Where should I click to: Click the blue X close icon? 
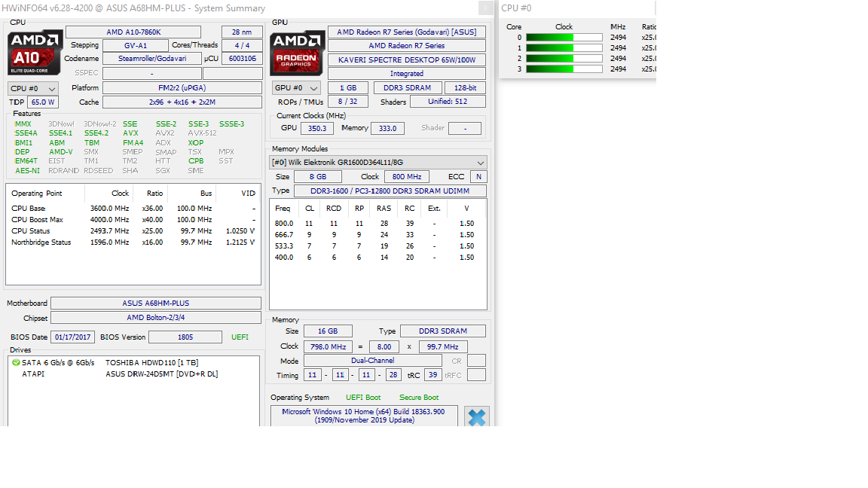(477, 416)
